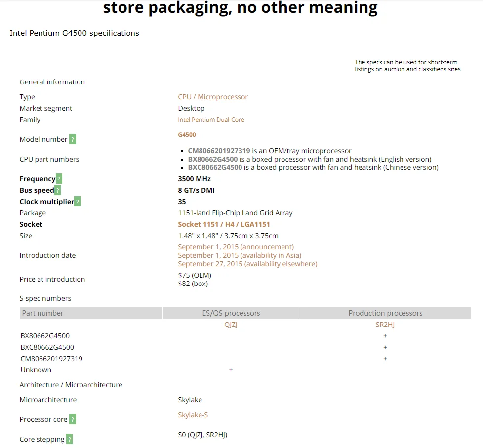The height and width of the screenshot is (448, 483).
Task: Click the help icon beside Core stepping
Action: pyautogui.click(x=70, y=439)
